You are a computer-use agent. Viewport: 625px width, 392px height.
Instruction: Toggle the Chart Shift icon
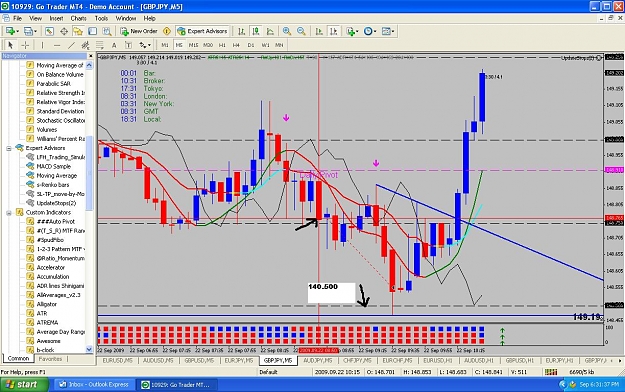(x=334, y=31)
